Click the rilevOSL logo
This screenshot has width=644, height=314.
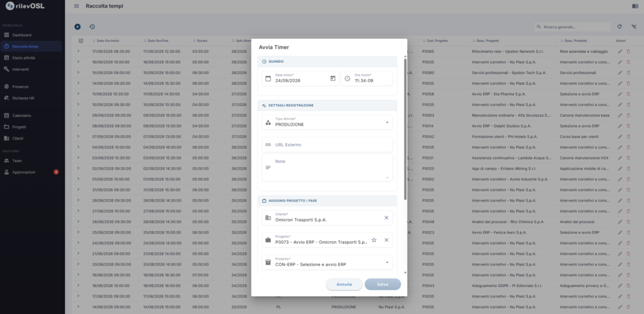[25, 6]
